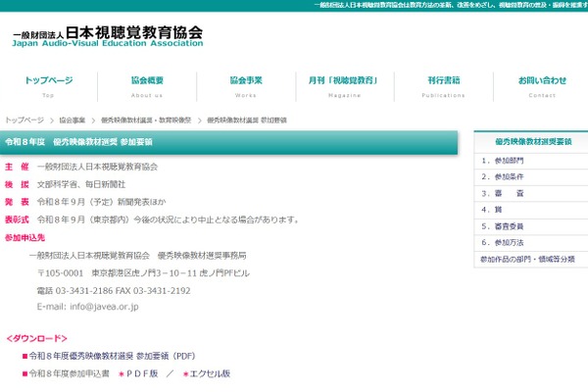Click the 文部科学省、毎日新聞社 sponsor text
Viewport: 588px width, 392px height.
[81, 184]
